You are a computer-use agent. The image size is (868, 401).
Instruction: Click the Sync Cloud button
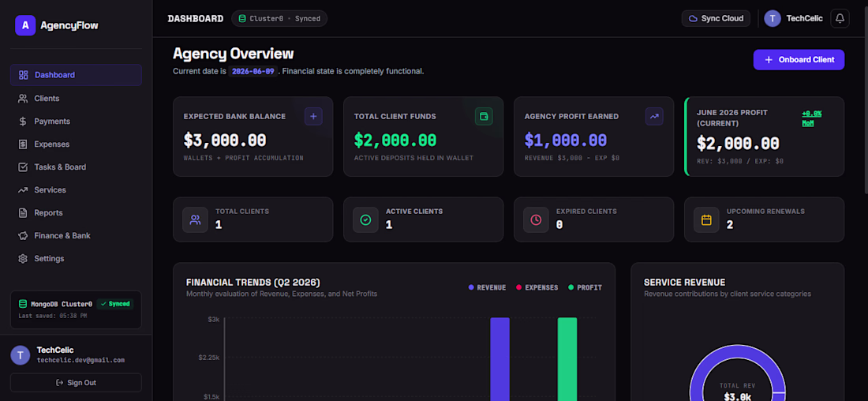point(716,18)
